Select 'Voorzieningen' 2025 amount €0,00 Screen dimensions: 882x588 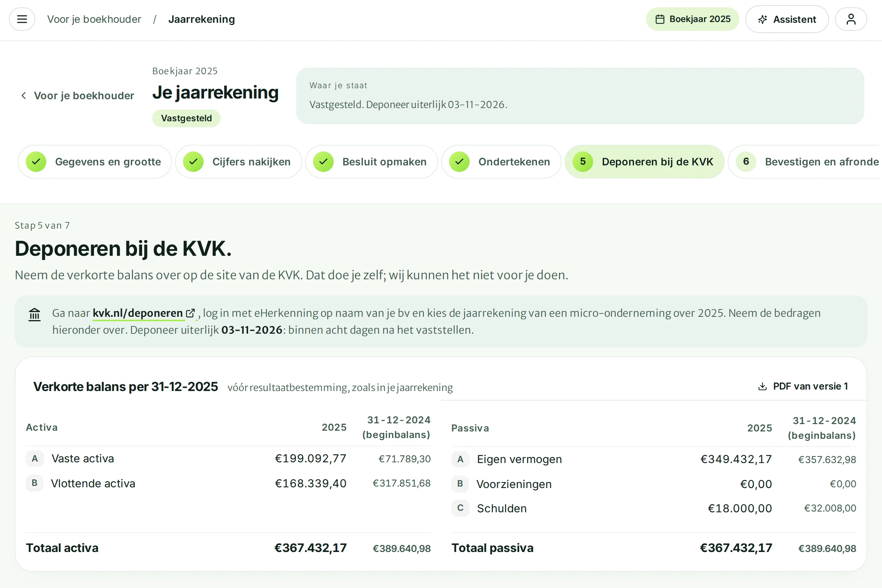(x=756, y=484)
